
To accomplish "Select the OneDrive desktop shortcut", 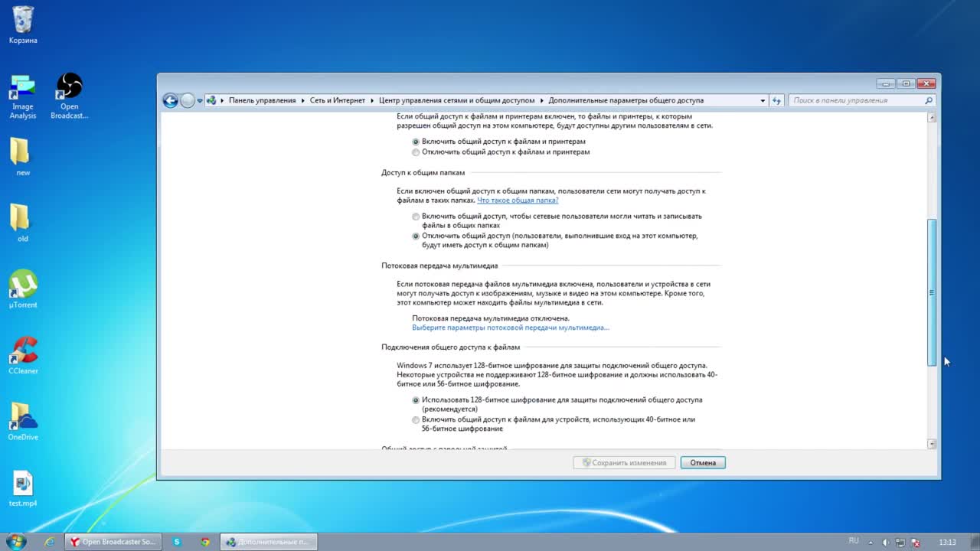I will coord(23,421).
